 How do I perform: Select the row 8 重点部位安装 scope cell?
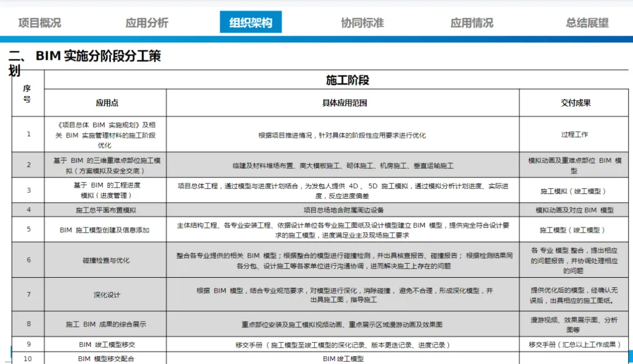tap(343, 324)
